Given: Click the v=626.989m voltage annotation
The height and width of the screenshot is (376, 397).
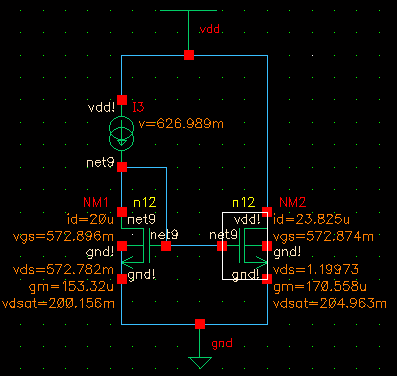Looking at the screenshot, I should click(x=181, y=124).
